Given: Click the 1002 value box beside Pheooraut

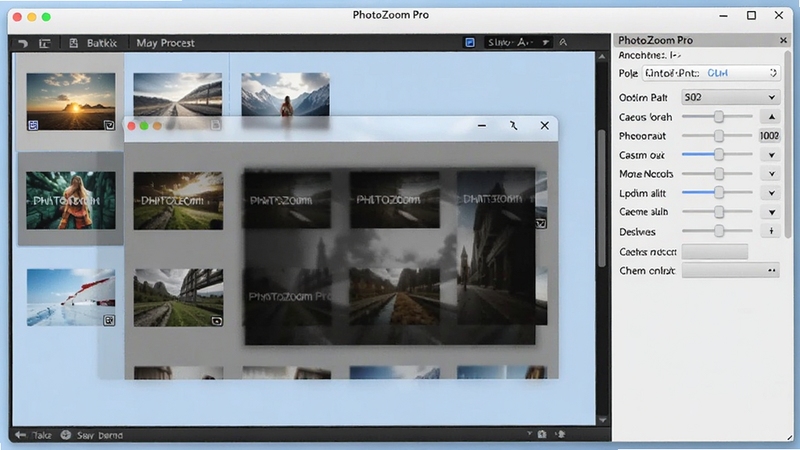Looking at the screenshot, I should pos(769,136).
